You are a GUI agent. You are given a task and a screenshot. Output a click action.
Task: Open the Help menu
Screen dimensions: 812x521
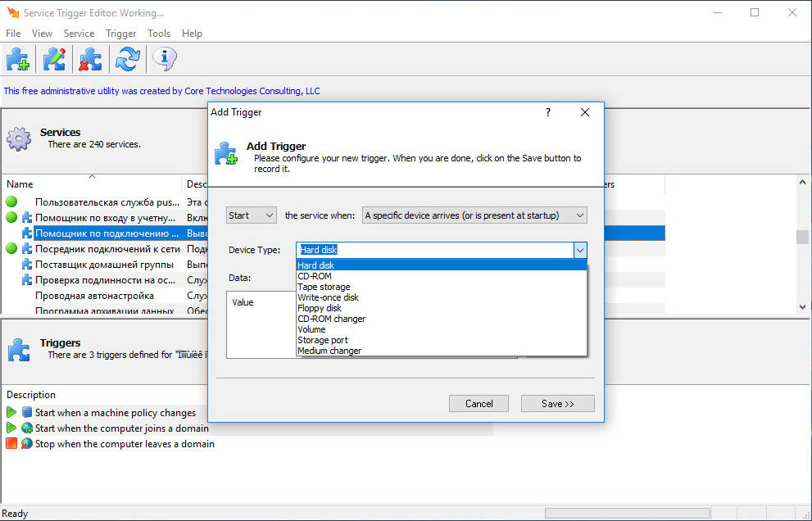pyautogui.click(x=192, y=33)
